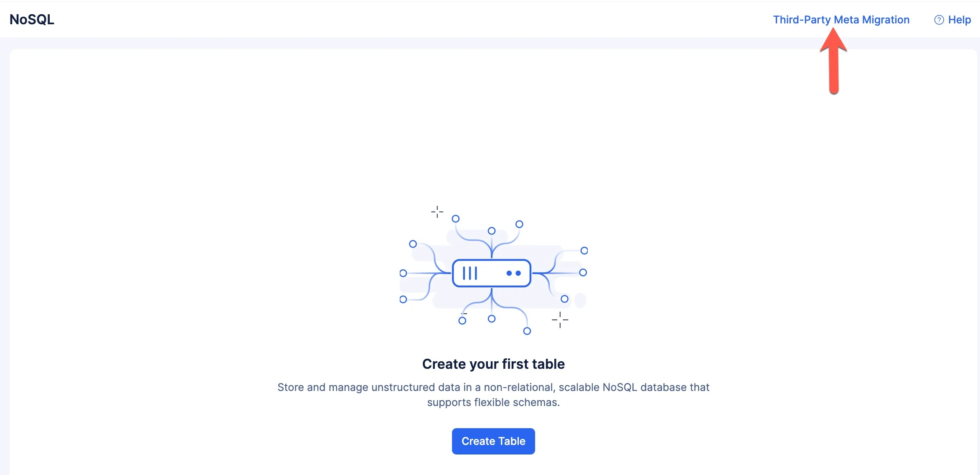Click the lowest node circle under the server
This screenshot has height=475, width=980.
click(527, 331)
